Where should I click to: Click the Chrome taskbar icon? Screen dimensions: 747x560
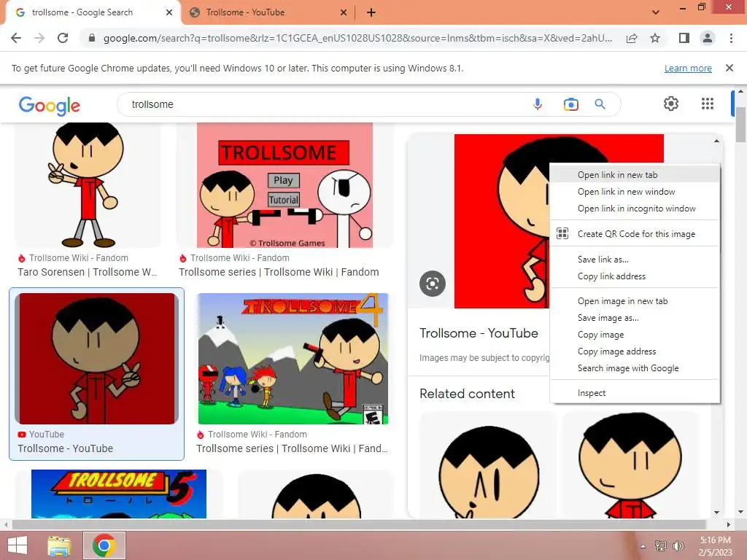104,545
